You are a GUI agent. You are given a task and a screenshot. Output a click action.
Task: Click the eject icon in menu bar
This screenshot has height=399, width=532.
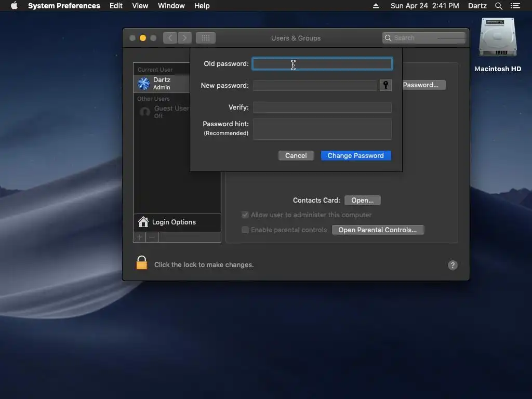point(376,6)
